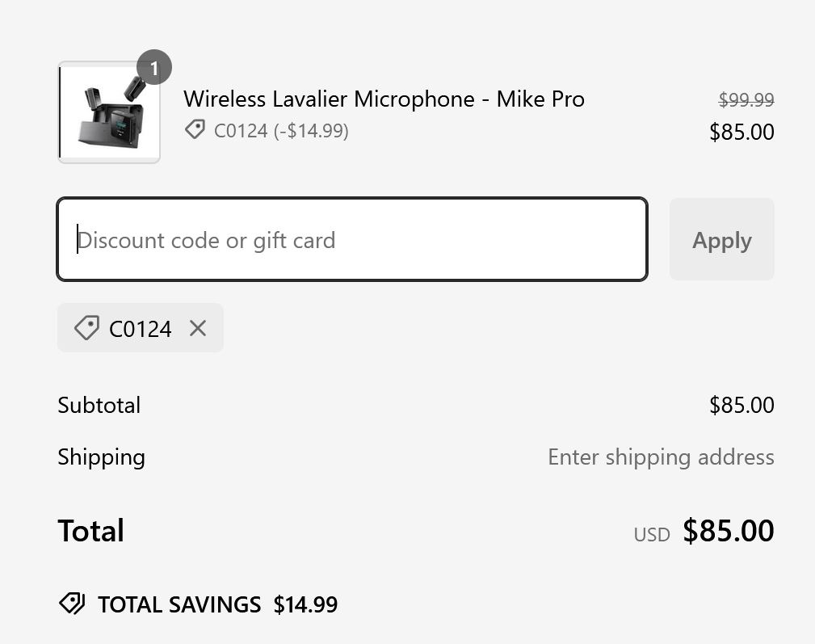Click the Wireless Lavalier Microphone product thumbnail
The image size is (815, 644).
pyautogui.click(x=109, y=113)
